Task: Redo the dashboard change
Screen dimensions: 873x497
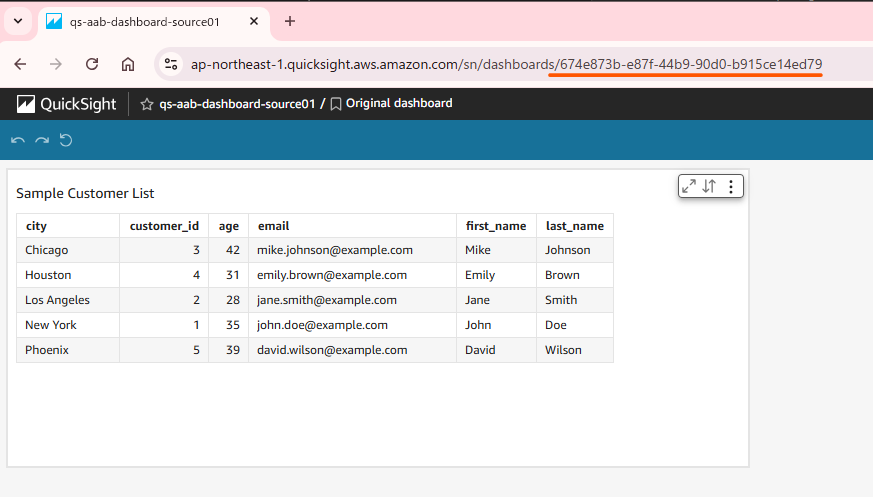Action: pos(42,140)
